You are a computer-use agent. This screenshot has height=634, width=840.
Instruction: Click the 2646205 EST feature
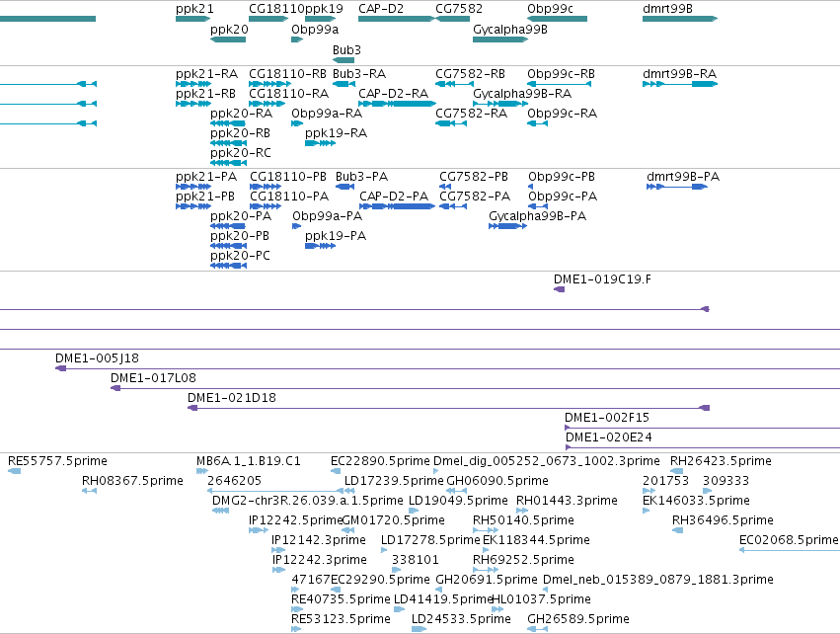point(275,491)
